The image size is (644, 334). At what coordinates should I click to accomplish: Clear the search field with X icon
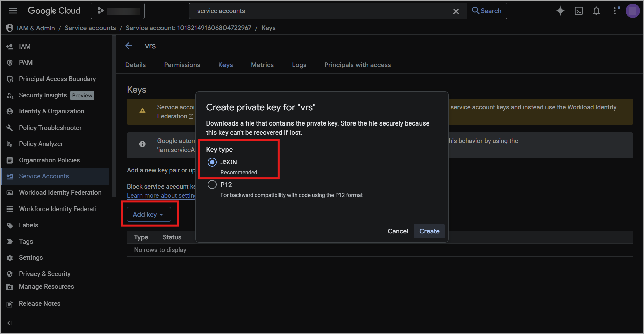click(x=456, y=11)
